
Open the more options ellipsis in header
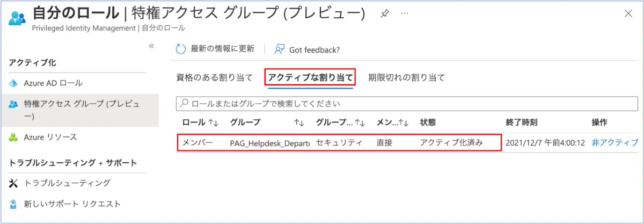point(404,13)
